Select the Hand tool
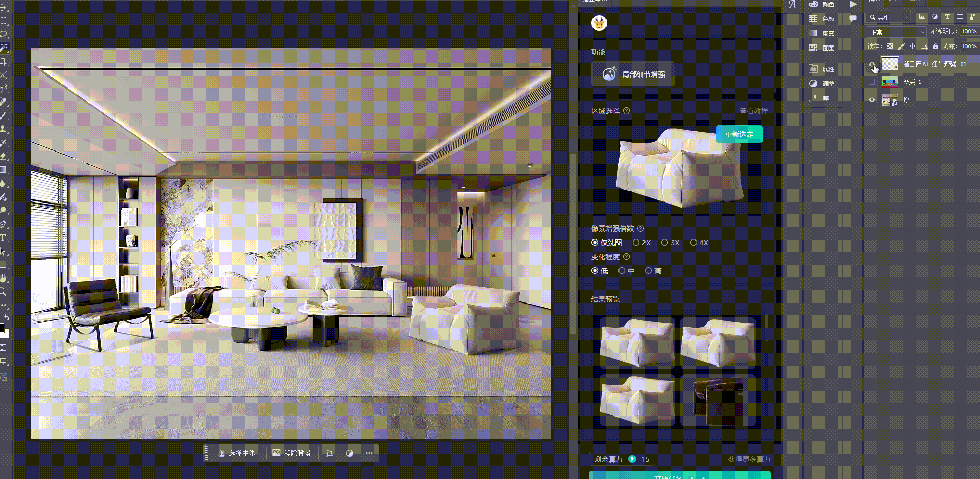The width and height of the screenshot is (980, 479). tap(3, 278)
